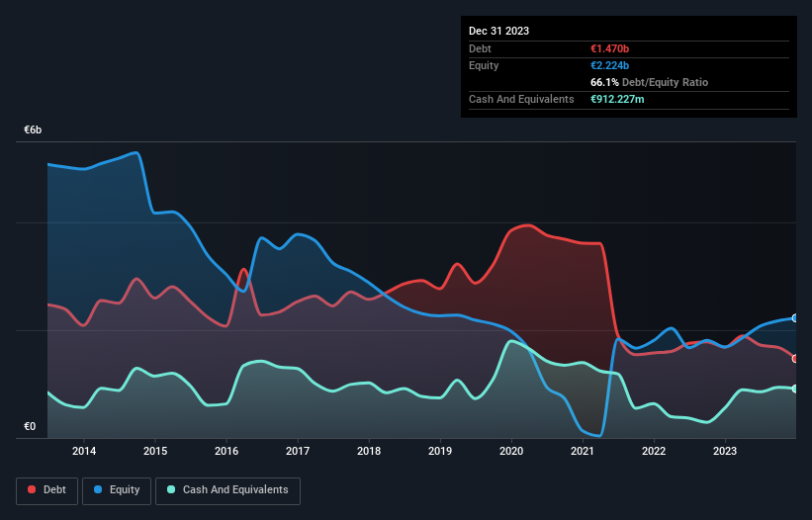Toggle Cash And Equivalents legend button
The height and width of the screenshot is (520, 812).
click(227, 490)
